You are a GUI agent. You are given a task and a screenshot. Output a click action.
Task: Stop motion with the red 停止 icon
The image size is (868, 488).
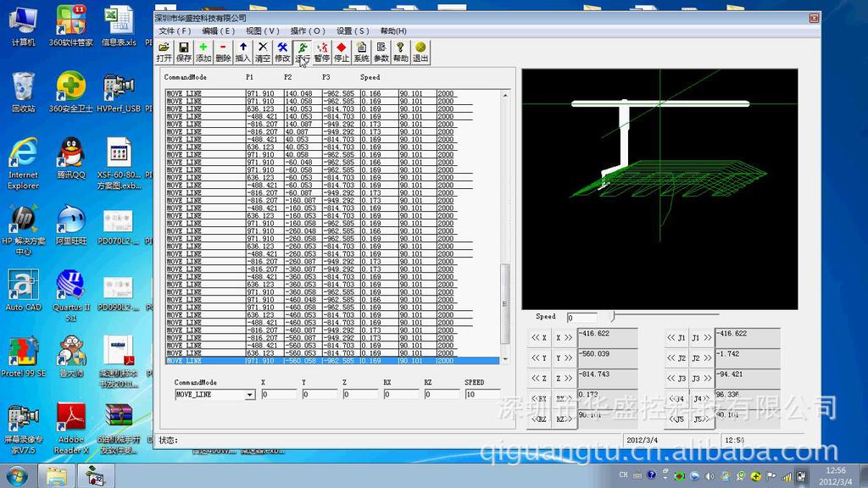click(342, 52)
